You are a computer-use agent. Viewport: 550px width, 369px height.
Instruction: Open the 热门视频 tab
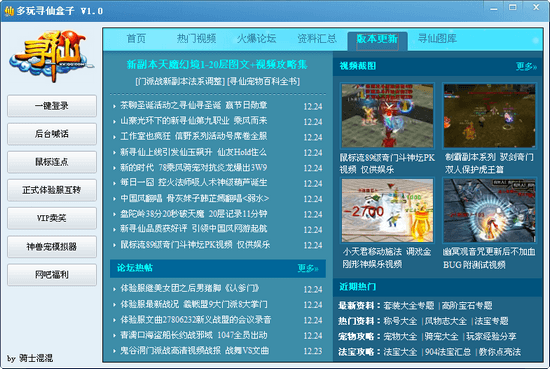pos(196,39)
